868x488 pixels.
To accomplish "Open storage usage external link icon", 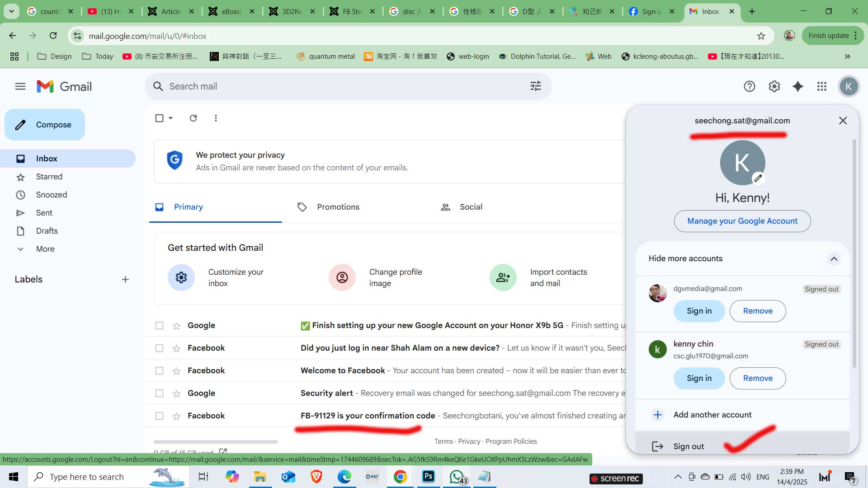I will coord(223,451).
